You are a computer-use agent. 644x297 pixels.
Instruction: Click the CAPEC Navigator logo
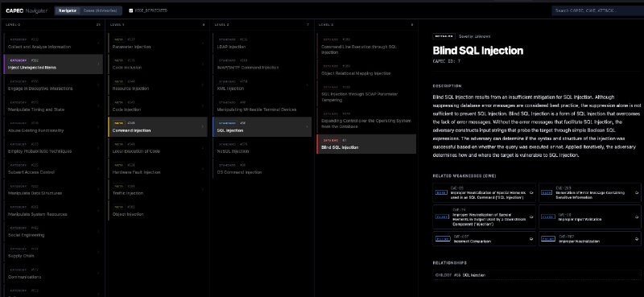pyautogui.click(x=27, y=10)
